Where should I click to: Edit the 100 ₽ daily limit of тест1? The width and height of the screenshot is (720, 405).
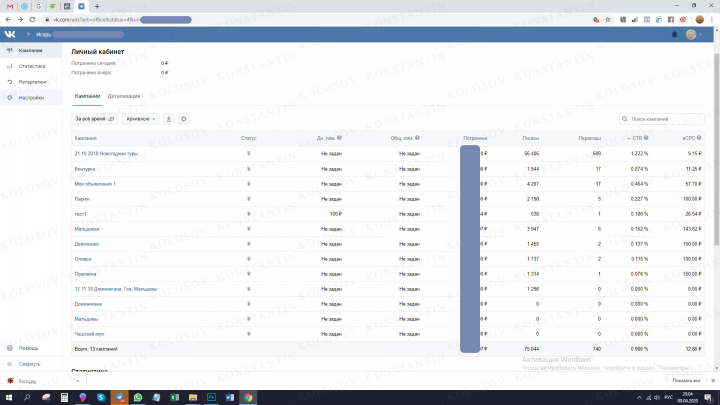(x=336, y=214)
